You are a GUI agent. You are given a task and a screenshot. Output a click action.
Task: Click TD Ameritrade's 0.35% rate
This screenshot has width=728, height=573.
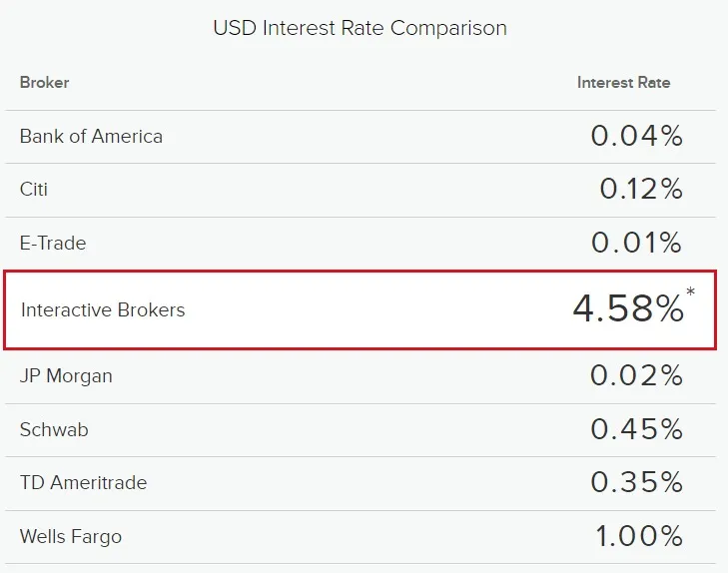tap(636, 483)
